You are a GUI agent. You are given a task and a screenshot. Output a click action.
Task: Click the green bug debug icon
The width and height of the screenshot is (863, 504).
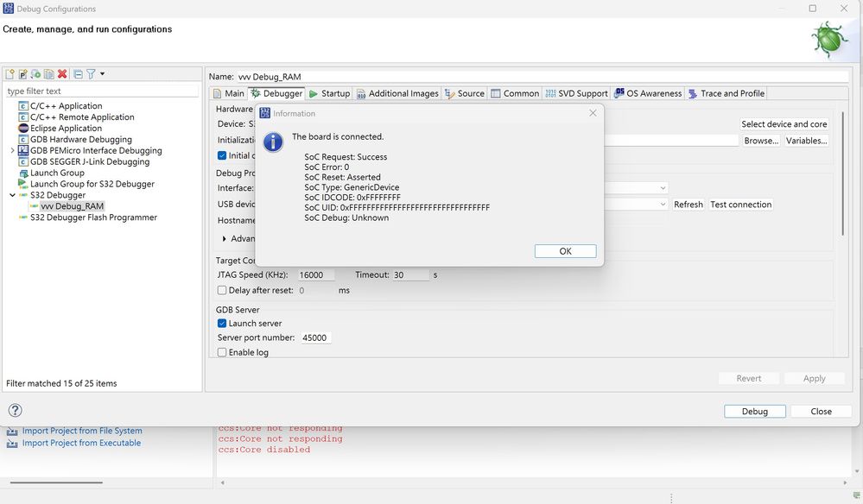pyautogui.click(x=829, y=40)
